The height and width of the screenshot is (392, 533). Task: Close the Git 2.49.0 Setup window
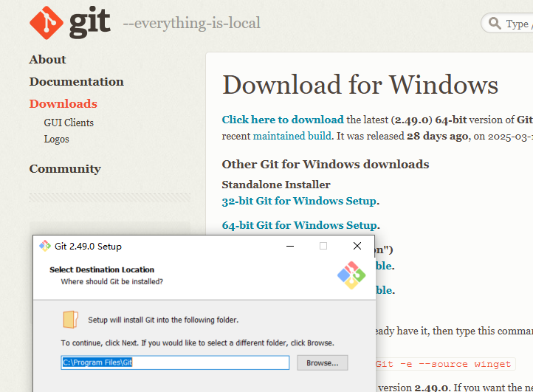coord(357,246)
